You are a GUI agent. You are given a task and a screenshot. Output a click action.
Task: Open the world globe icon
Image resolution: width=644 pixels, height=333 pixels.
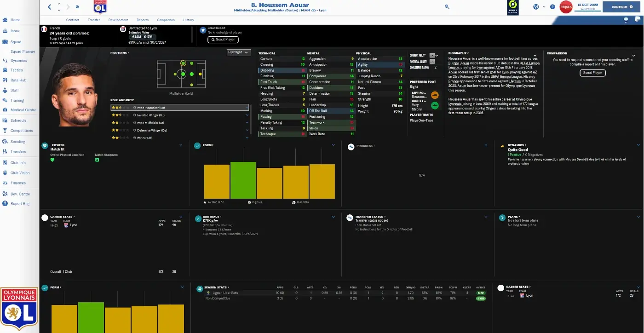point(536,7)
